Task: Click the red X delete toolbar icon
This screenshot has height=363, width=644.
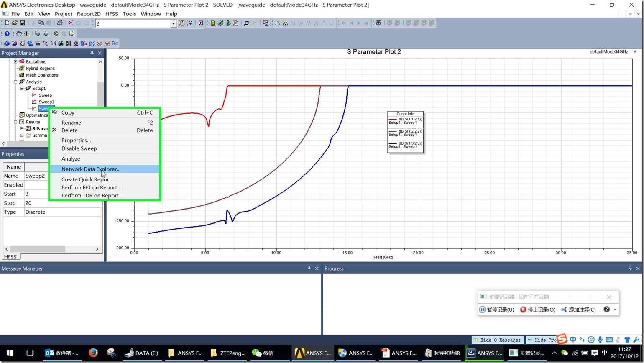Action: pos(70,23)
